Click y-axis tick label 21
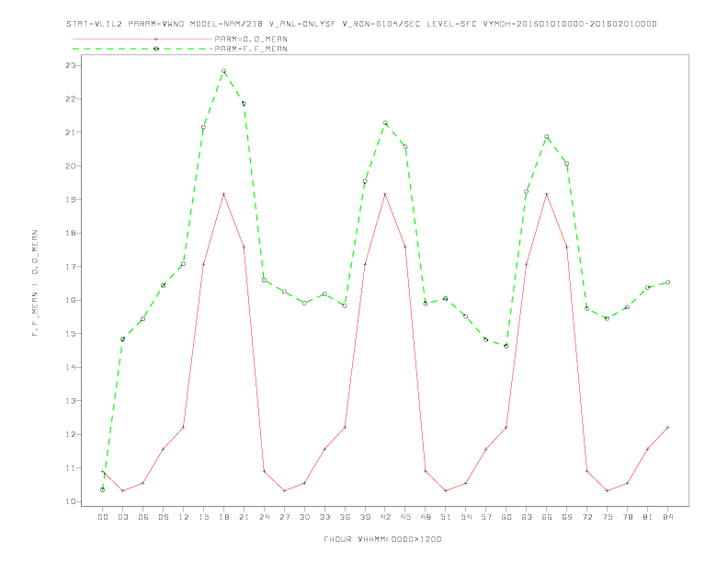Image resolution: width=728 pixels, height=563 pixels. [71, 132]
